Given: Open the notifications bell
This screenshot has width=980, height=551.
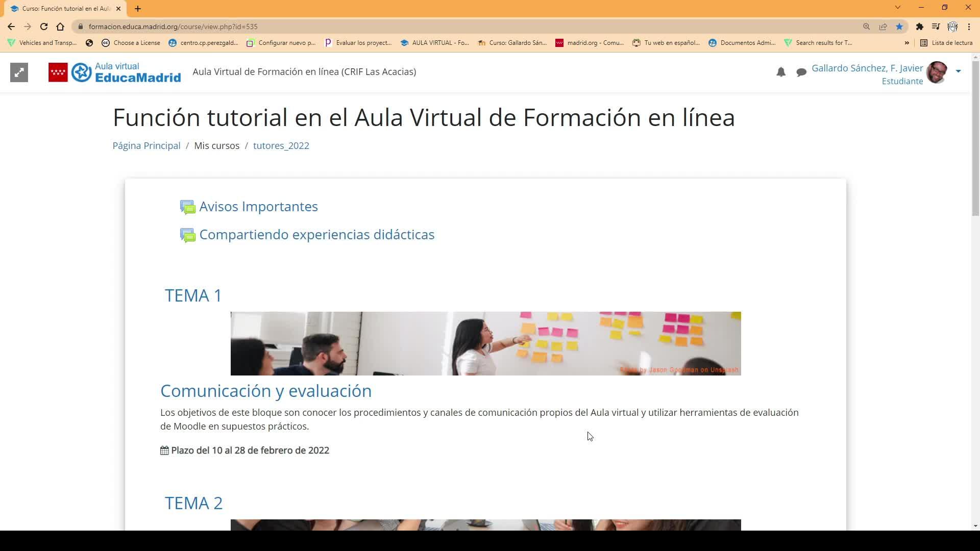Looking at the screenshot, I should click(781, 72).
